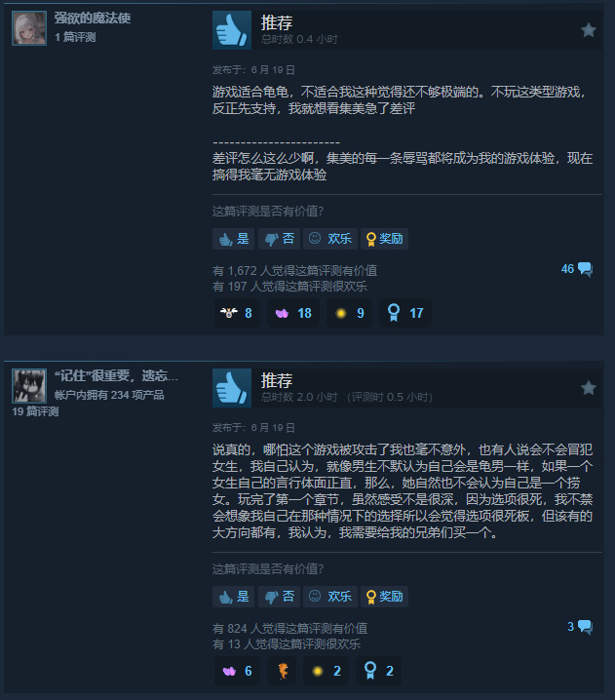Click the gold coin award showing 9
615x700 pixels.
[x=349, y=313]
